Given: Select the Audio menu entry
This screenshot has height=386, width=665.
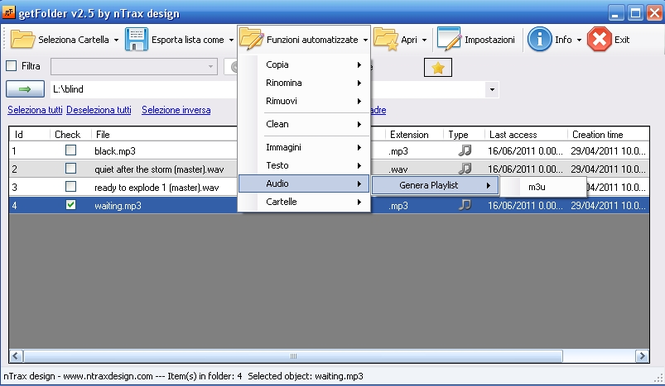Looking at the screenshot, I should tap(304, 184).
